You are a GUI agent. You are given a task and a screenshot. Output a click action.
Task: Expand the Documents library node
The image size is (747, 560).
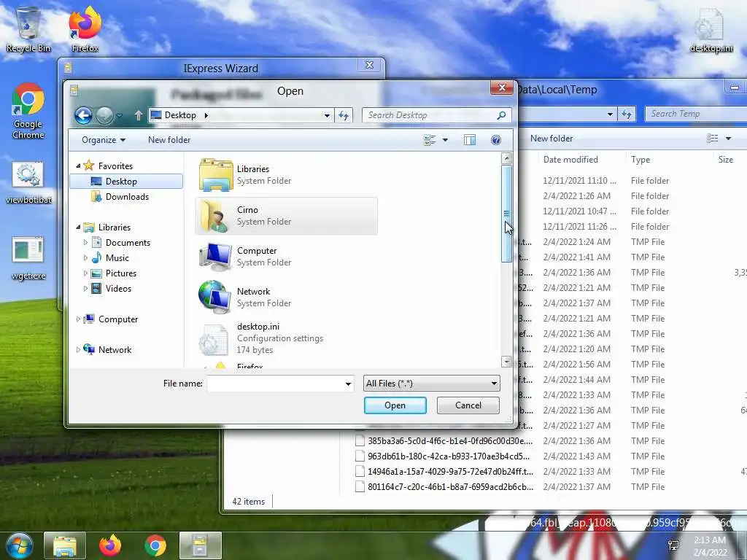point(86,242)
